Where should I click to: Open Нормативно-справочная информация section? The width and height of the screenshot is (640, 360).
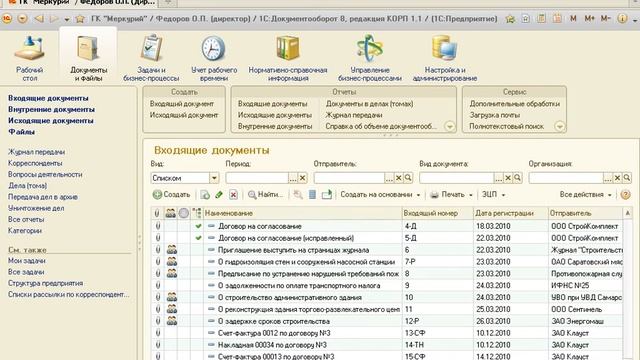pos(288,58)
